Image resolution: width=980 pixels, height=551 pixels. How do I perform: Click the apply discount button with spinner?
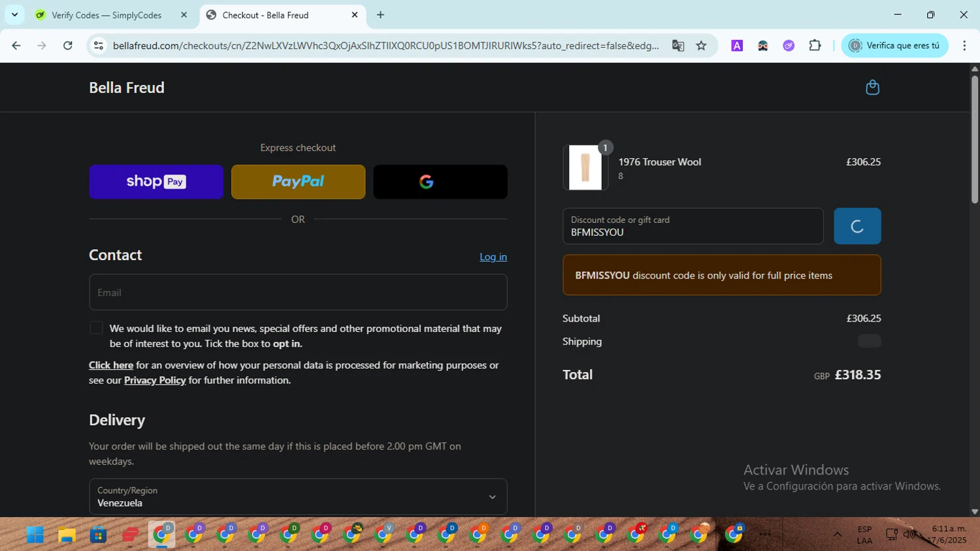pyautogui.click(x=857, y=226)
